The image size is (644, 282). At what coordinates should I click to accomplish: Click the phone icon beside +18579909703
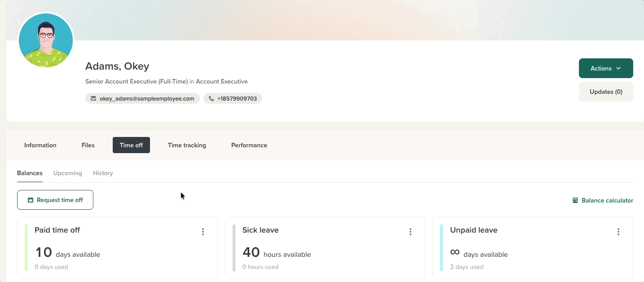212,98
